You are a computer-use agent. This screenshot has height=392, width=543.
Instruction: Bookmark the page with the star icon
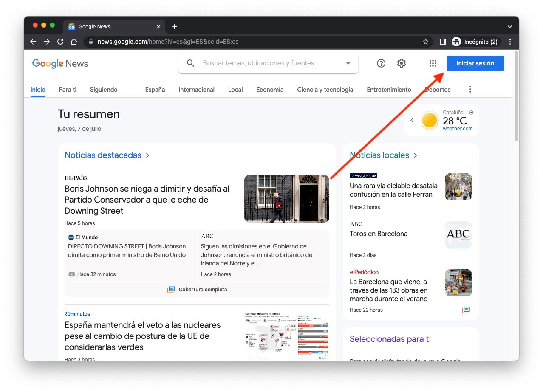(x=425, y=42)
